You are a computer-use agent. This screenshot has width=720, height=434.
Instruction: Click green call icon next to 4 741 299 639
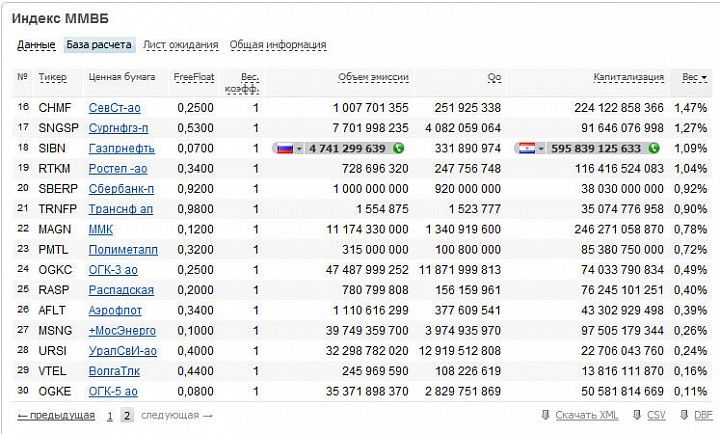click(x=398, y=148)
